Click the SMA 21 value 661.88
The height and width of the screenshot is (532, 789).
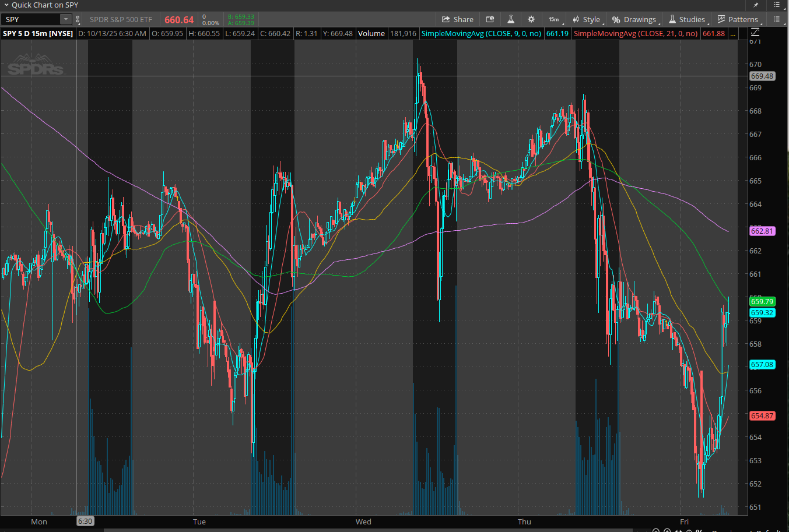(x=714, y=33)
